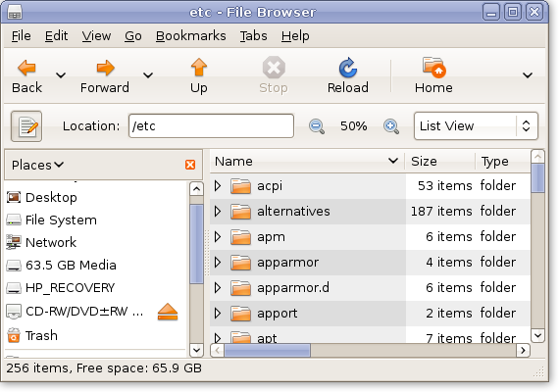Toggle text-based location entry button
The image size is (559, 392).
pos(26,126)
